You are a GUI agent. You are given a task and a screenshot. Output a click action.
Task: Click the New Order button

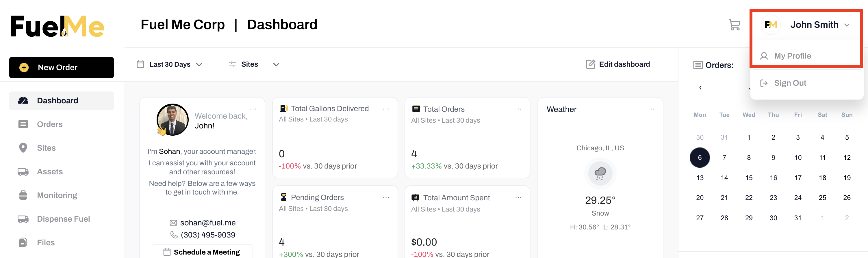tap(61, 68)
